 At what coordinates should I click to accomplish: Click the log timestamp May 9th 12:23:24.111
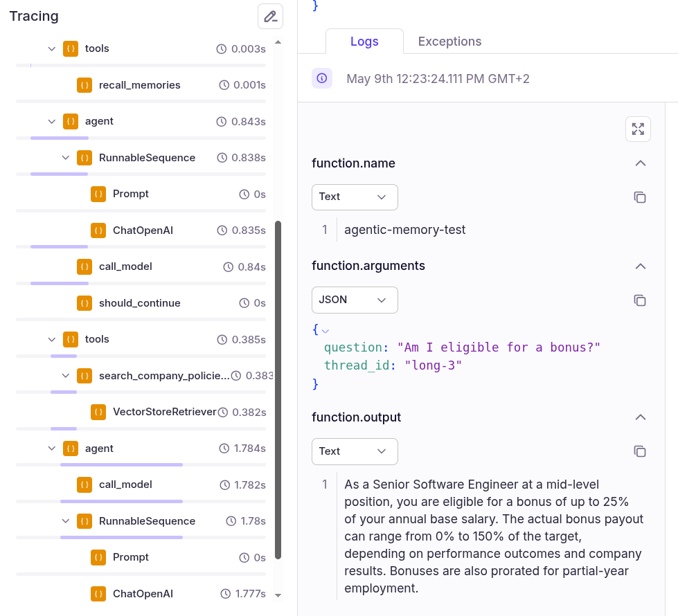[x=438, y=79]
